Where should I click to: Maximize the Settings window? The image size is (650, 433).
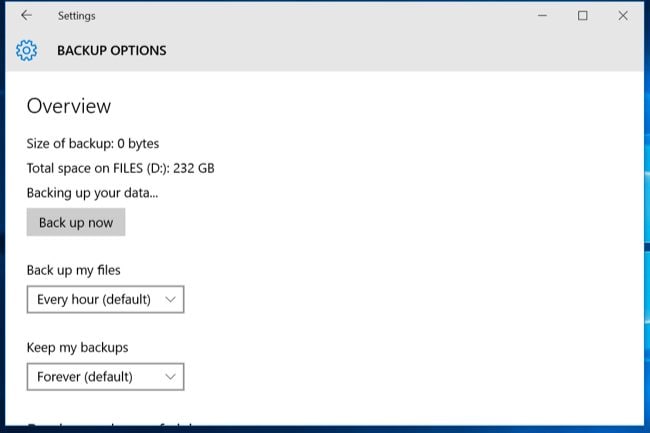(x=583, y=16)
